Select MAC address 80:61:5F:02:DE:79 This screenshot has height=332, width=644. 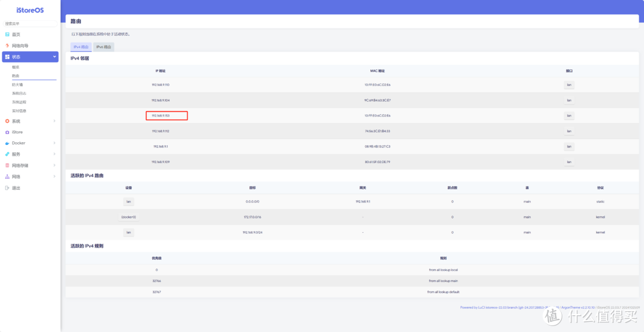377,162
